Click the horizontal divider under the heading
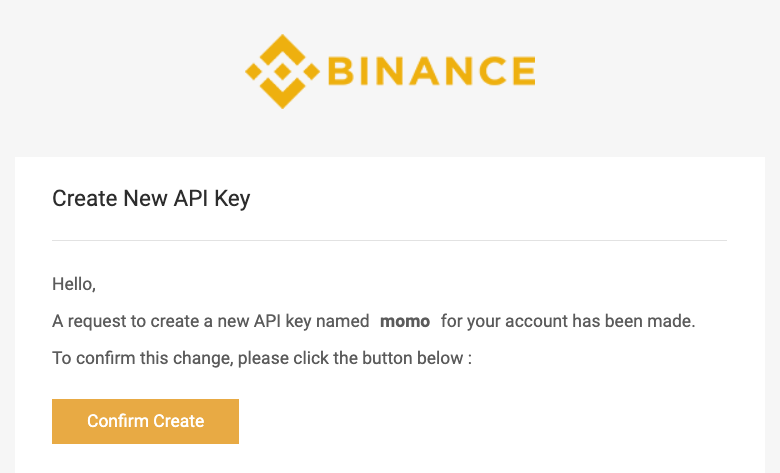Screen dimensions: 780x473 pos(390,240)
